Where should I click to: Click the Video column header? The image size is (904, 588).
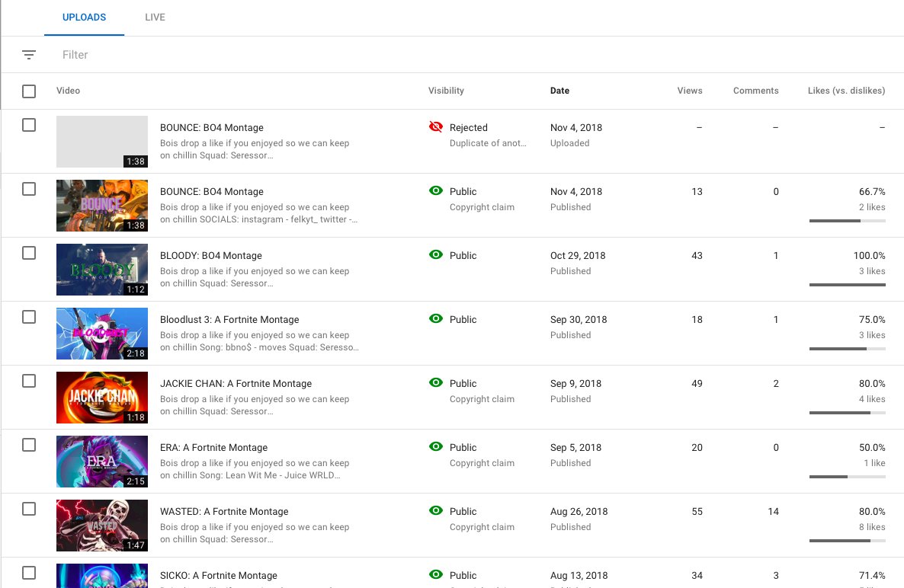(x=68, y=91)
